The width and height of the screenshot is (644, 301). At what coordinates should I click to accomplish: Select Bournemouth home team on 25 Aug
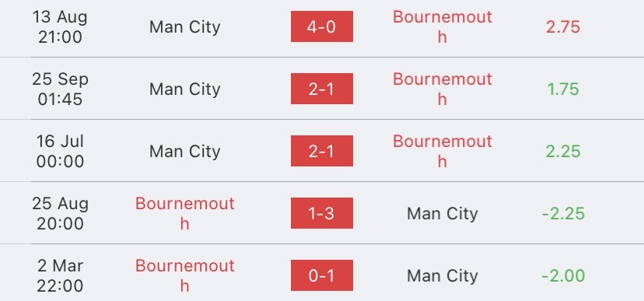point(185,213)
